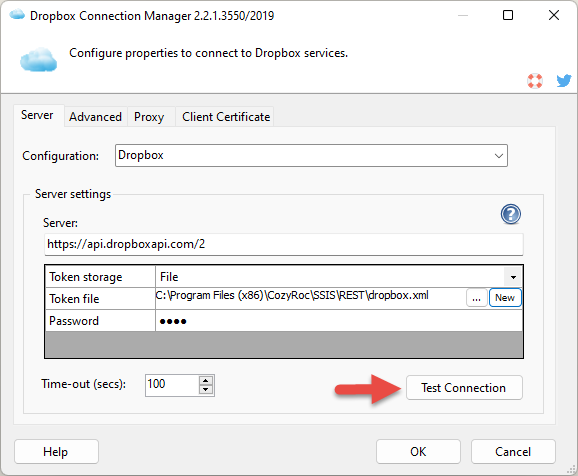Confirm with the OK button
The width and height of the screenshot is (578, 476).
(418, 452)
